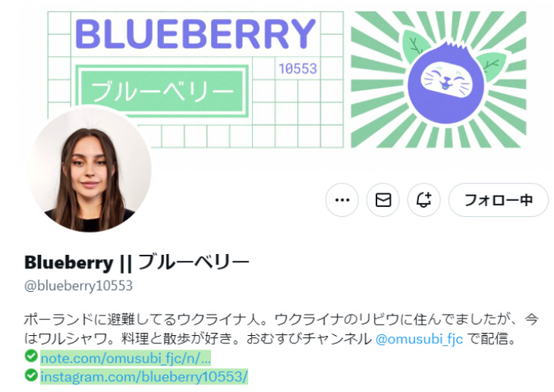Turn on post notifications with bell icon
The height and width of the screenshot is (392, 554).
click(x=424, y=200)
